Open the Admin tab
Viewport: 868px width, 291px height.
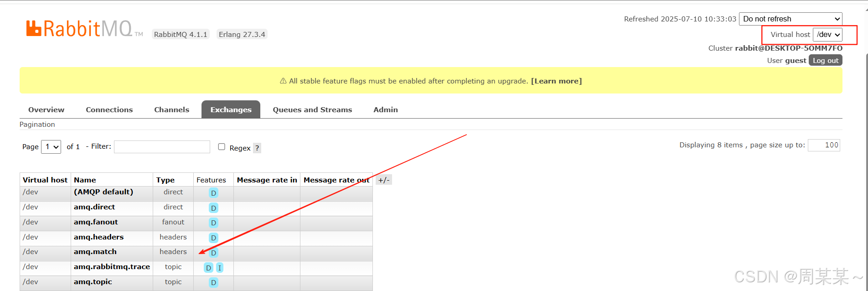click(x=386, y=109)
